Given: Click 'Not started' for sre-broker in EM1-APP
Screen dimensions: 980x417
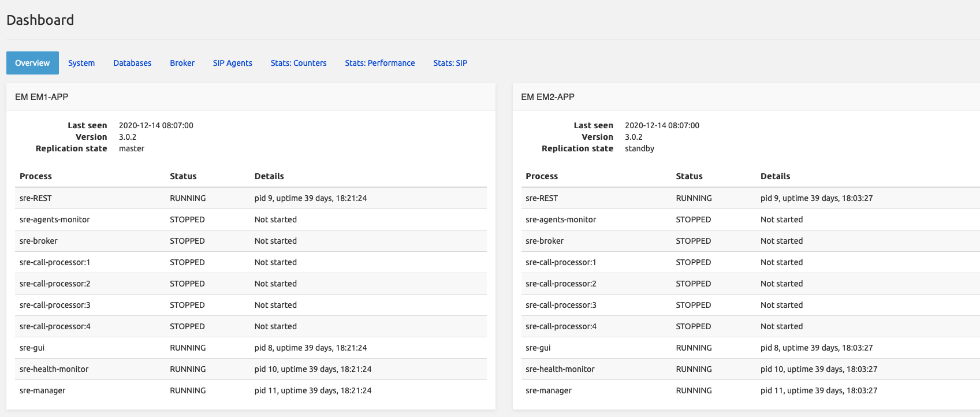Looking at the screenshot, I should point(275,241).
